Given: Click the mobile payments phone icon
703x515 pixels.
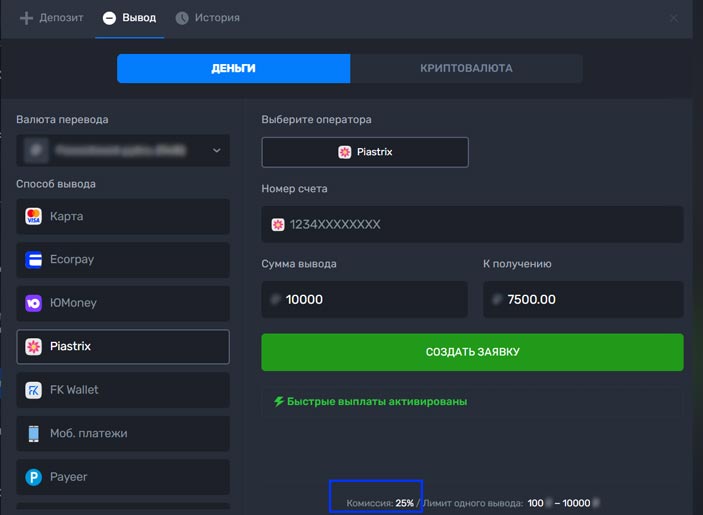Looking at the screenshot, I should pos(34,433).
